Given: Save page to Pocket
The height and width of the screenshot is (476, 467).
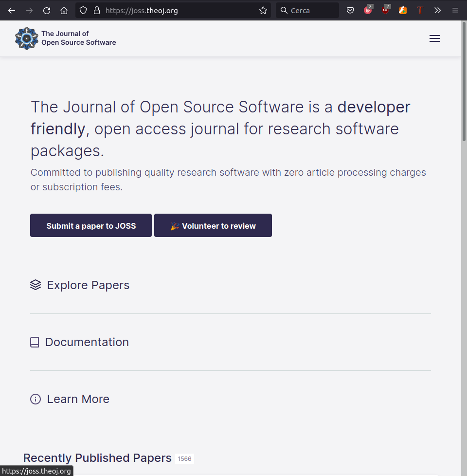Looking at the screenshot, I should [350, 11].
